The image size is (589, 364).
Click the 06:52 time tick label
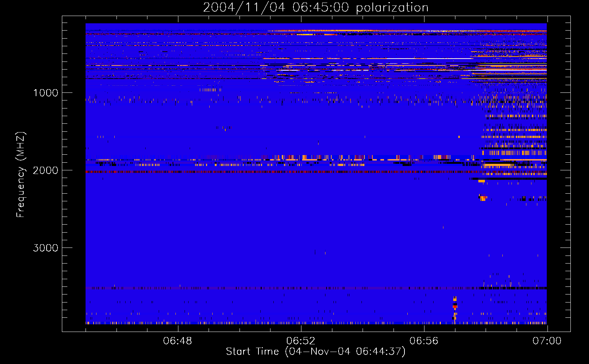tap(301, 341)
